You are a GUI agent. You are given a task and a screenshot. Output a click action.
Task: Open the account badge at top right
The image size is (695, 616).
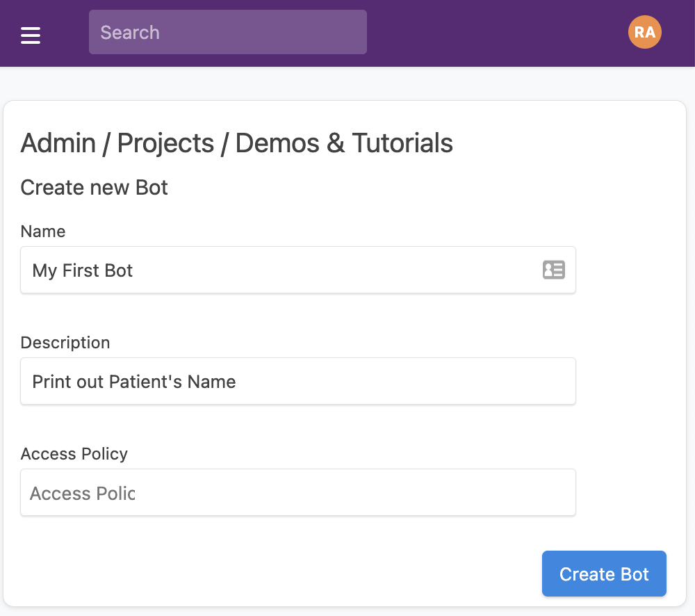pos(644,32)
